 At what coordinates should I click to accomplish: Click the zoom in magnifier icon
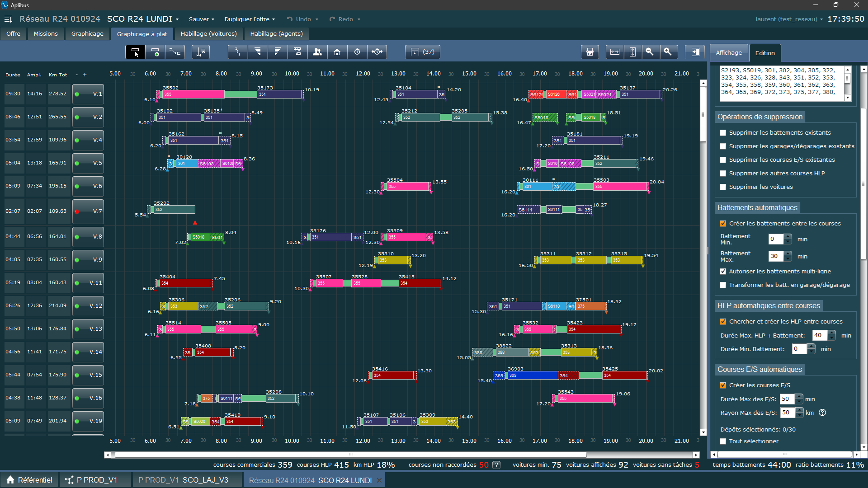click(668, 52)
